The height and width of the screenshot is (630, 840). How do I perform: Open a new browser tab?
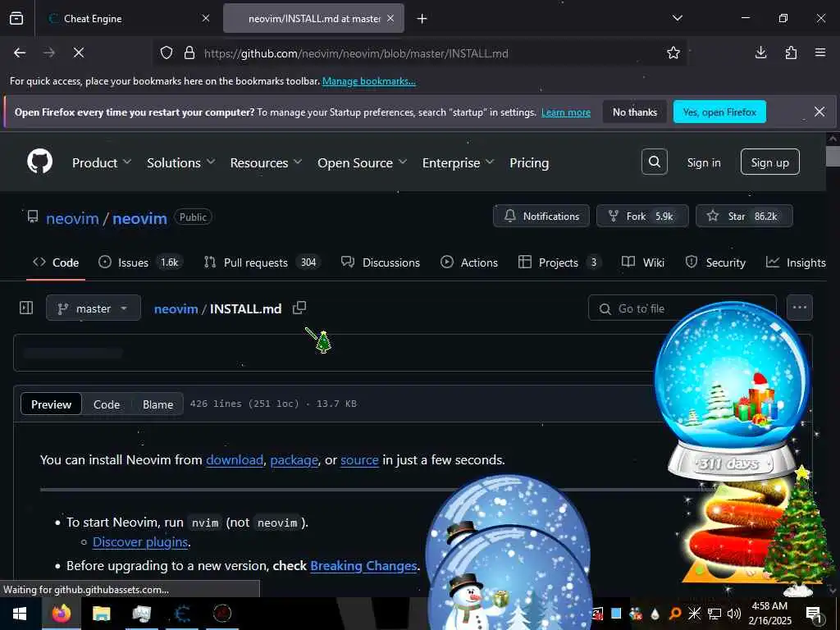point(422,19)
